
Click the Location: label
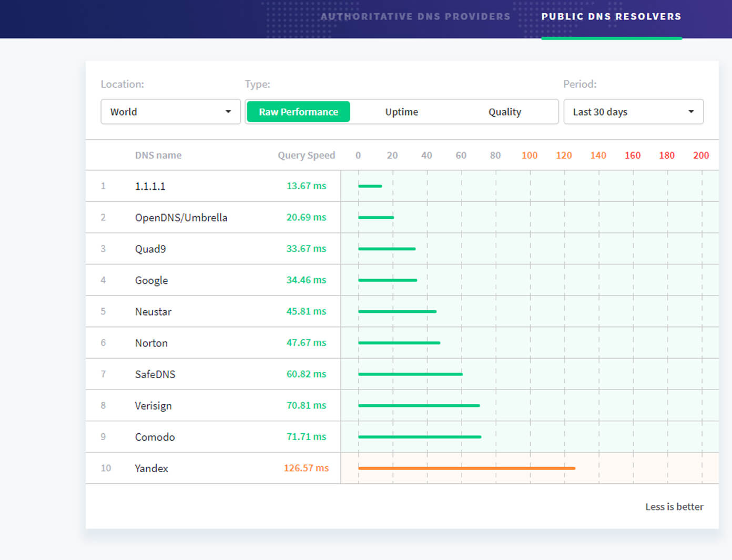(x=123, y=84)
